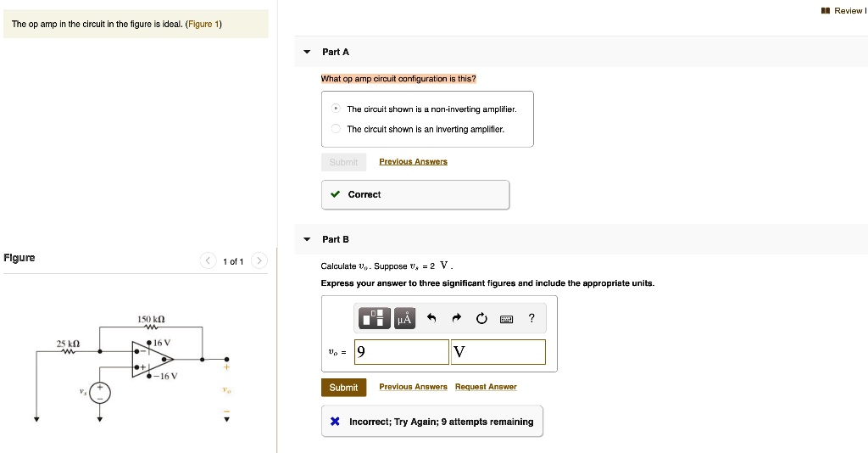Click the Request Answer link
Viewport: 868px width, 453px height.
[486, 387]
